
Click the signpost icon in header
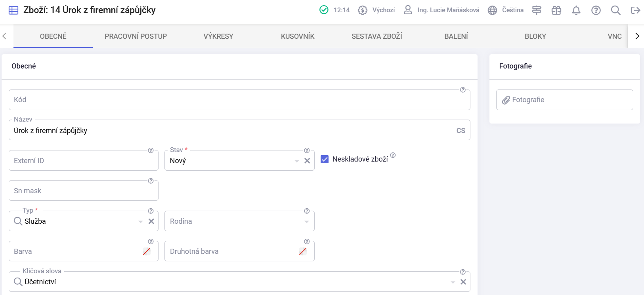click(537, 10)
